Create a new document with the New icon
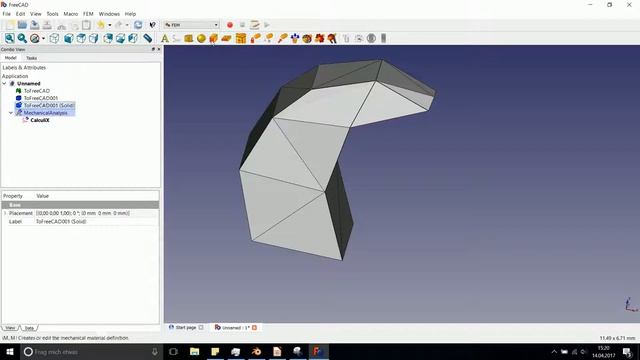 coord(10,25)
